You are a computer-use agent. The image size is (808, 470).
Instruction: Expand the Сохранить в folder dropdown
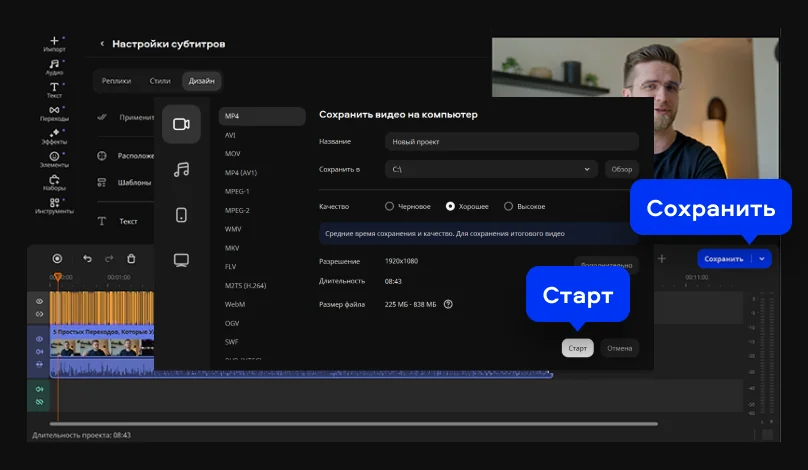coord(586,170)
